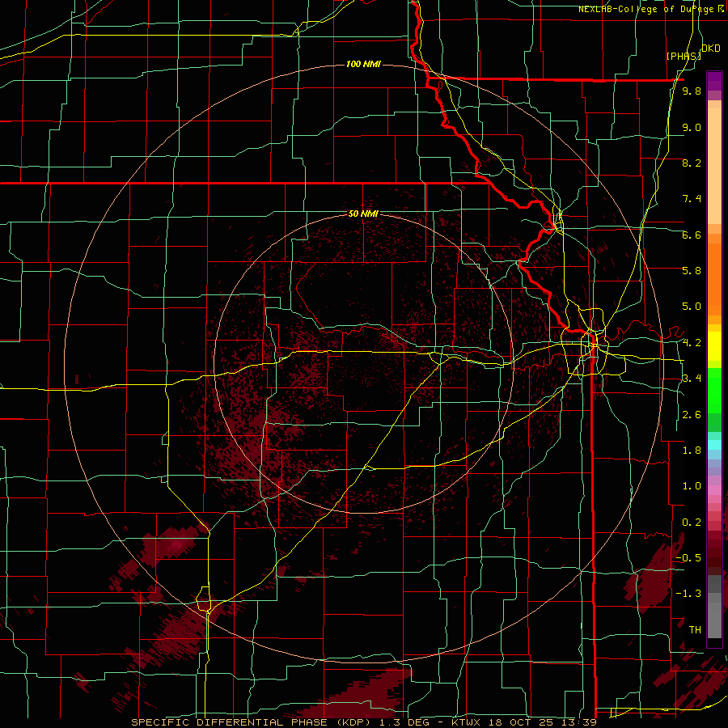
Task: Pick the cyan color bar segment
Action: pos(714,444)
